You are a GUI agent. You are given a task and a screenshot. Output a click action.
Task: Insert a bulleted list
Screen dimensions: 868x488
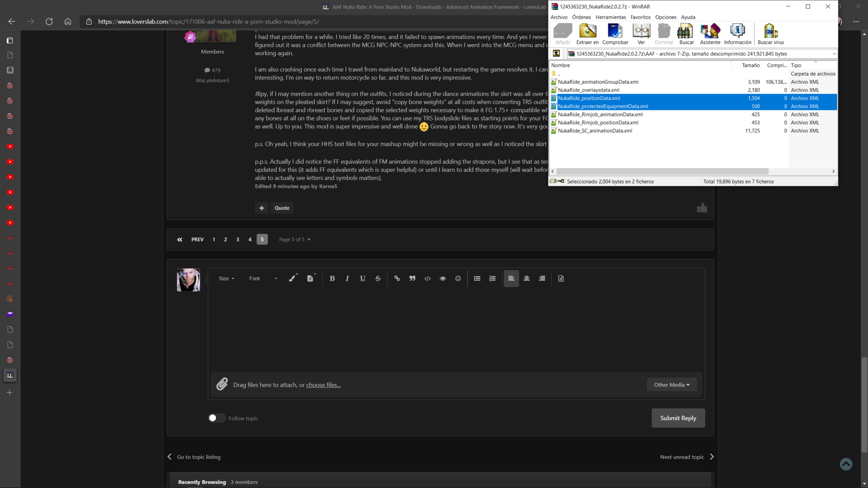477,278
